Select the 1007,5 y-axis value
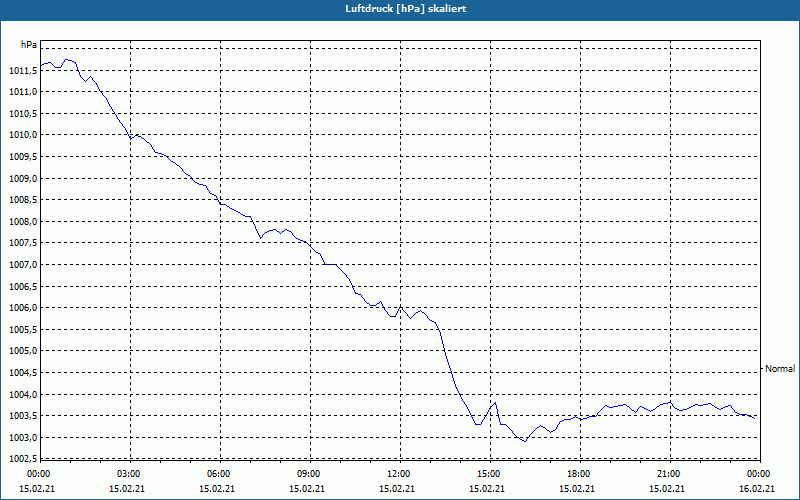800x500 pixels. coord(23,243)
